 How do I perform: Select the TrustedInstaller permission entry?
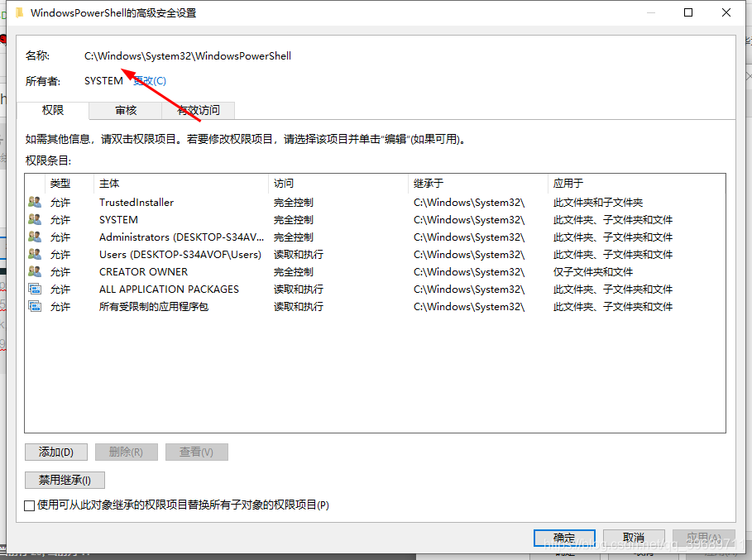[375, 203]
